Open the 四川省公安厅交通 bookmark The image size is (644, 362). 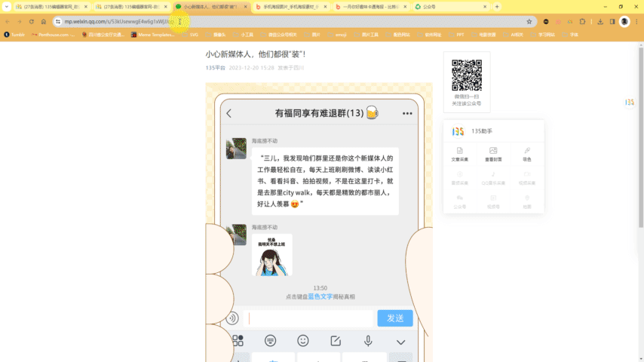tap(103, 35)
